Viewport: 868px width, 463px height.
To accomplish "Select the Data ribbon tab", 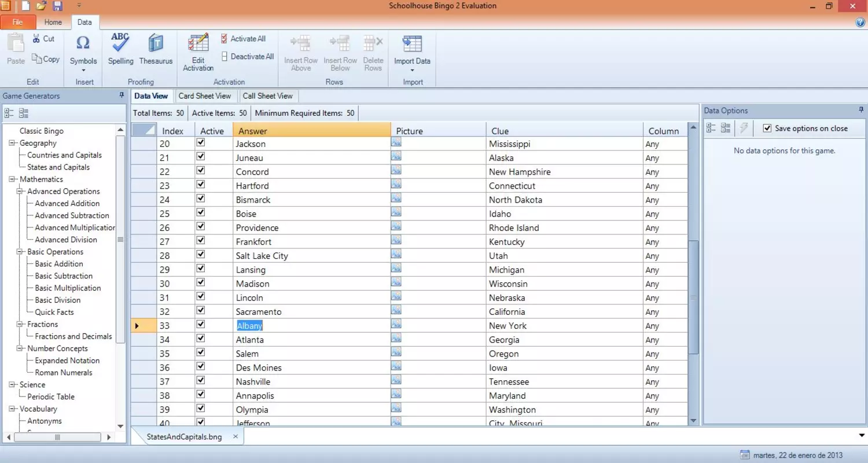I will click(84, 22).
